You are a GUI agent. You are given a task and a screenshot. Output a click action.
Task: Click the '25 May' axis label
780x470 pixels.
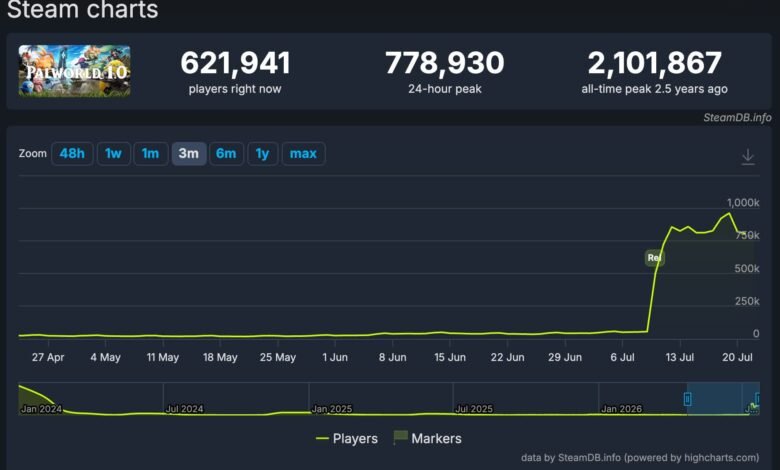(278, 357)
